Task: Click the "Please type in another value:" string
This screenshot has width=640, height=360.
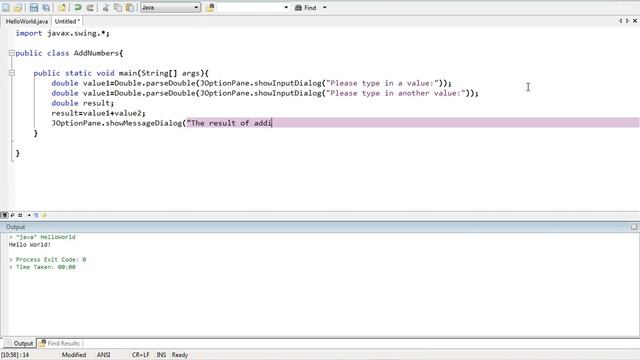Action: [396, 93]
